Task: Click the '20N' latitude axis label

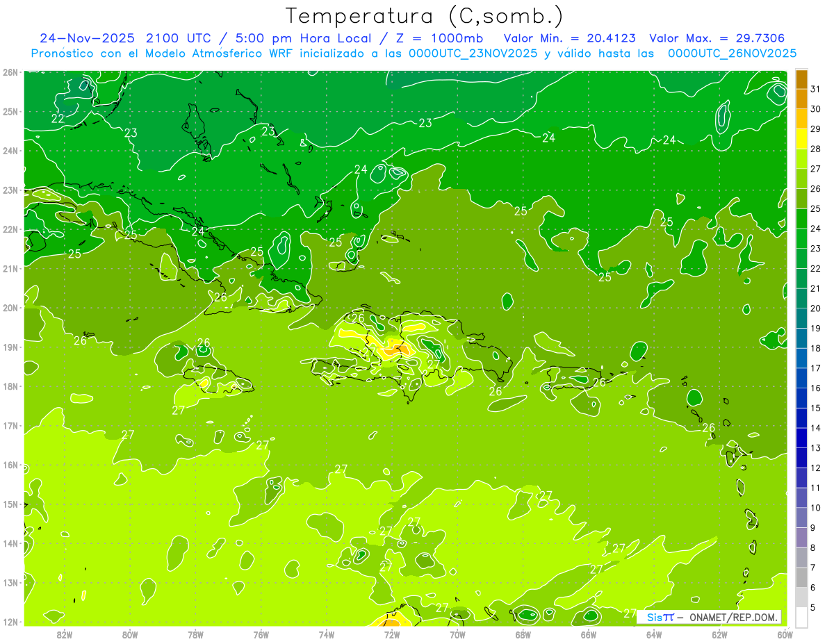Action: tap(10, 308)
